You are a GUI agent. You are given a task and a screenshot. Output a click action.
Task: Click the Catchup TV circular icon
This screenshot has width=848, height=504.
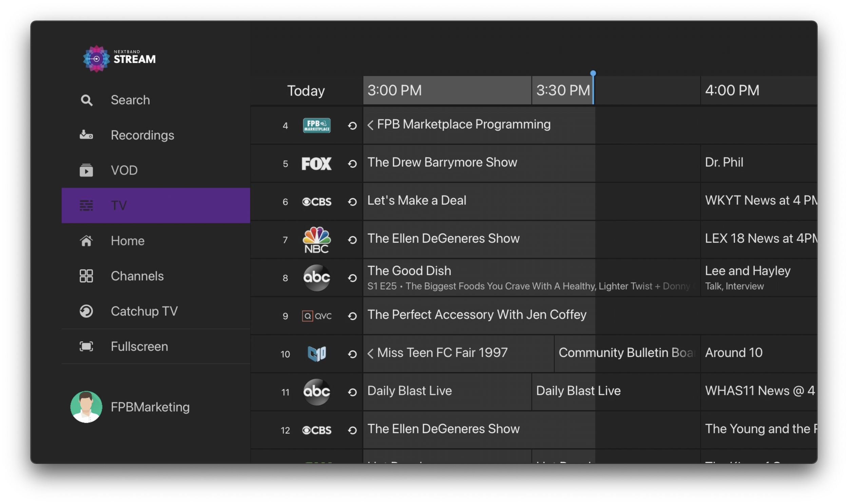(86, 311)
